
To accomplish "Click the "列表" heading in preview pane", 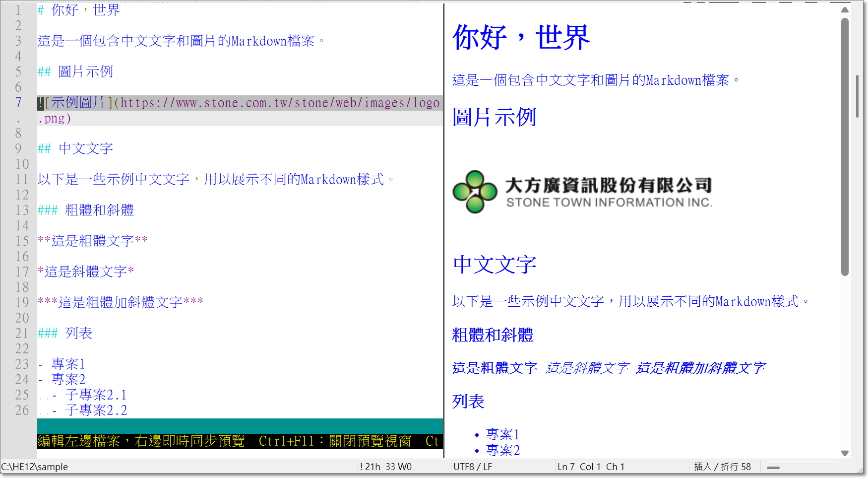I will click(468, 402).
